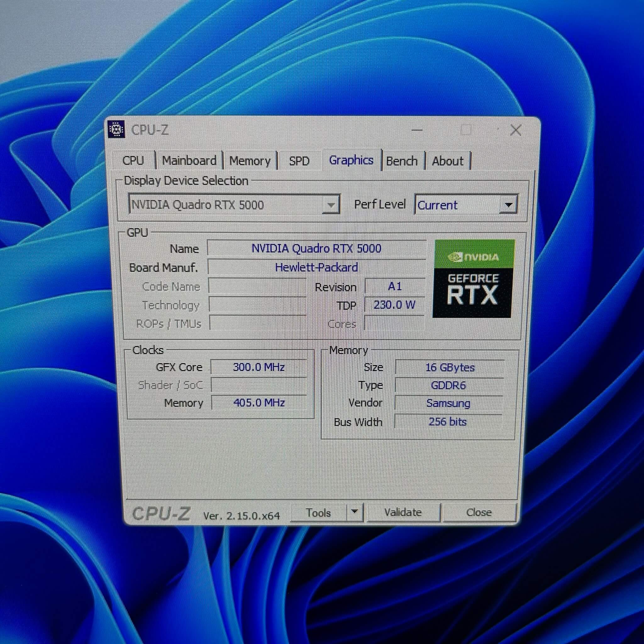Screen dimensions: 644x644
Task: Open the Mainboard tab
Action: (x=189, y=161)
